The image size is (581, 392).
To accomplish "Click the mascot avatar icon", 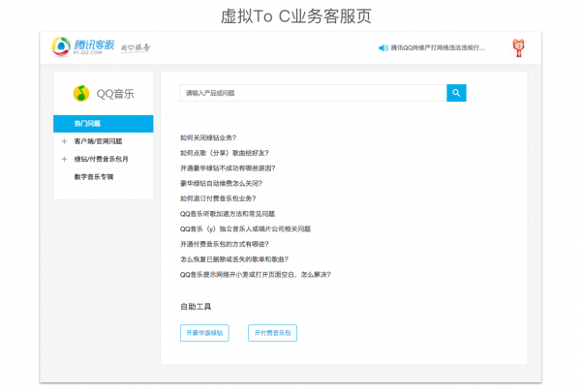I will [x=518, y=47].
